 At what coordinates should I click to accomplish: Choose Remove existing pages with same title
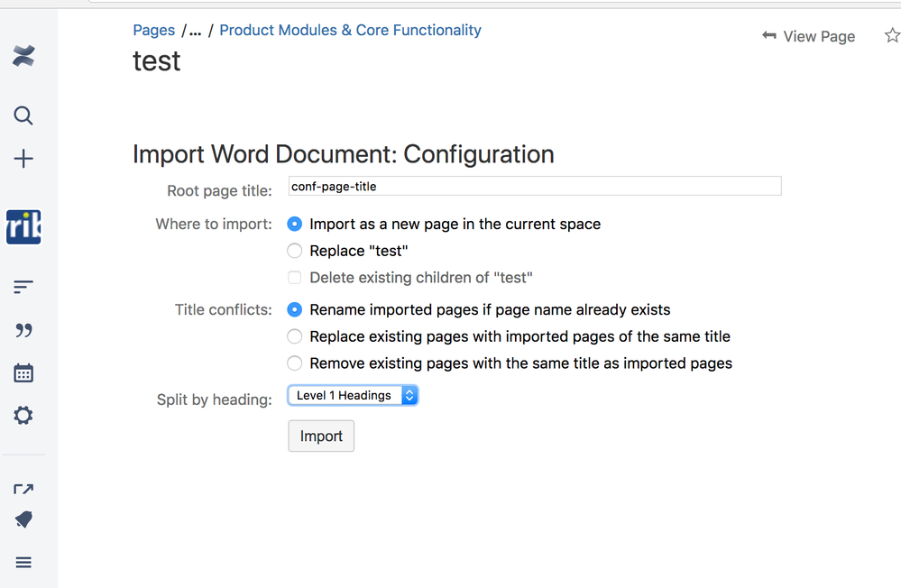[294, 363]
